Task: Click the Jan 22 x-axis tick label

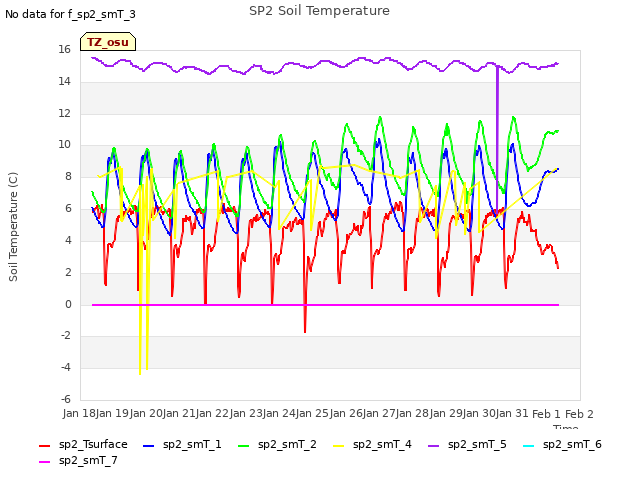Action: pos(212,413)
